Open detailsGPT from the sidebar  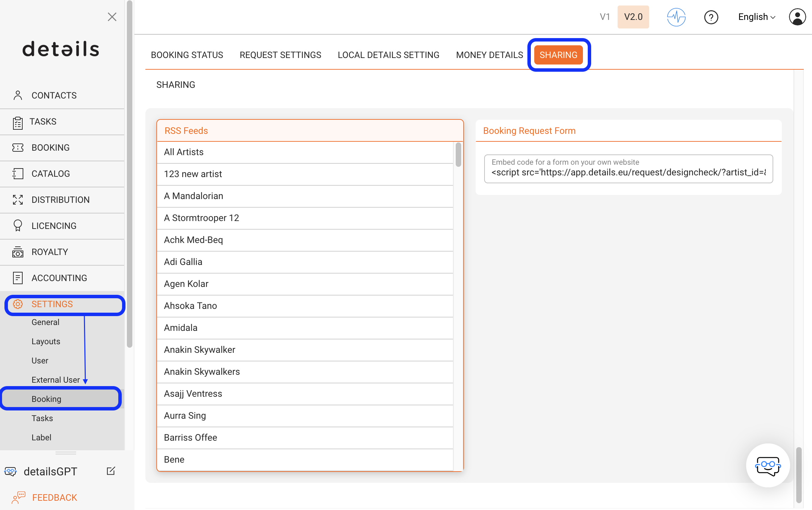(x=50, y=472)
